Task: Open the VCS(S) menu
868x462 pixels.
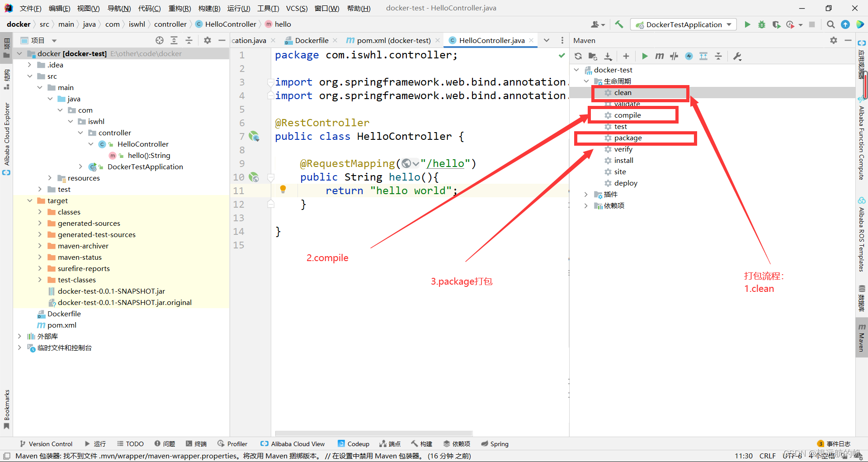Action: [297, 8]
